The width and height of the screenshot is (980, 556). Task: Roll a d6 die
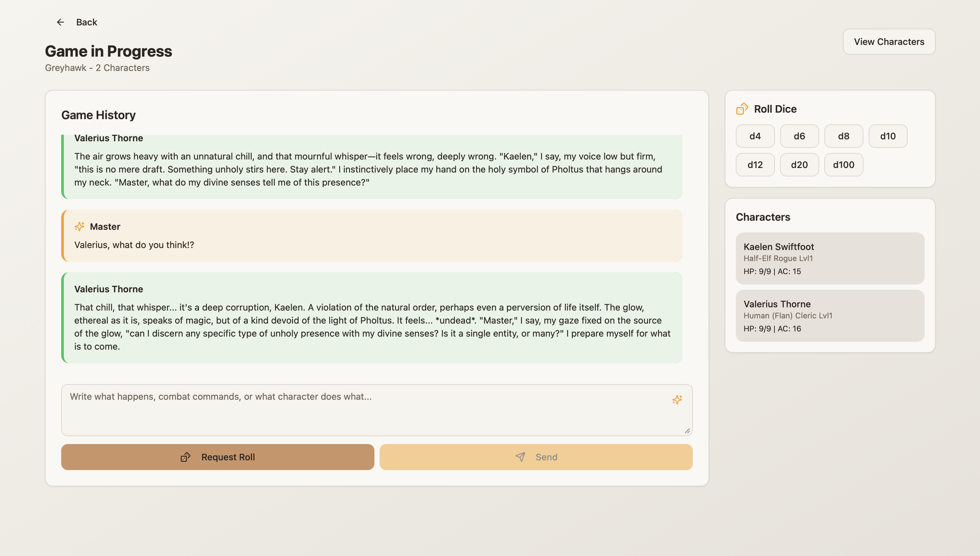(799, 135)
